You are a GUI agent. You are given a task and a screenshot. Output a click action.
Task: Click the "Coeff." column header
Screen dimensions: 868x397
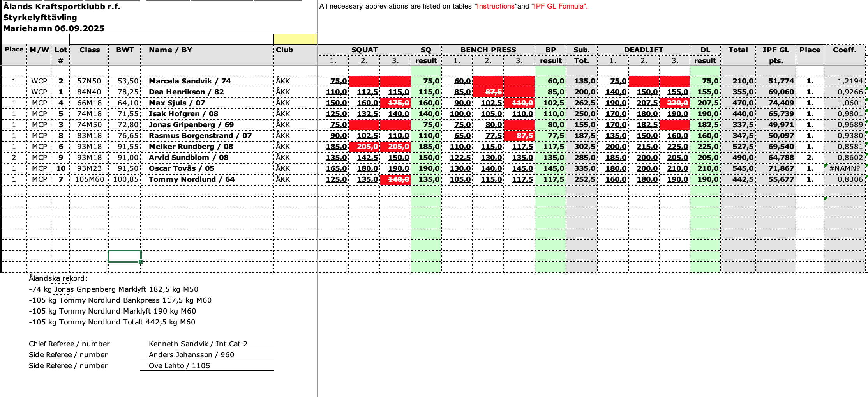click(844, 50)
